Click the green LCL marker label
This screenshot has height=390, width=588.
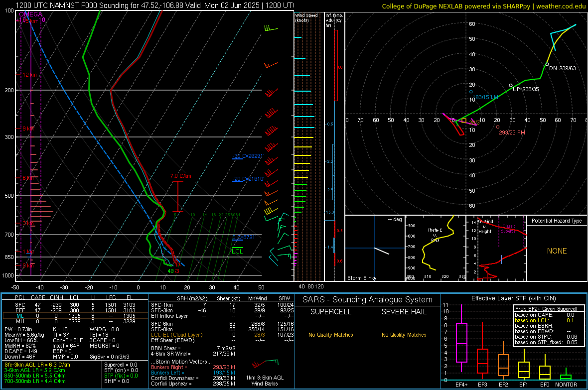pos(237,251)
